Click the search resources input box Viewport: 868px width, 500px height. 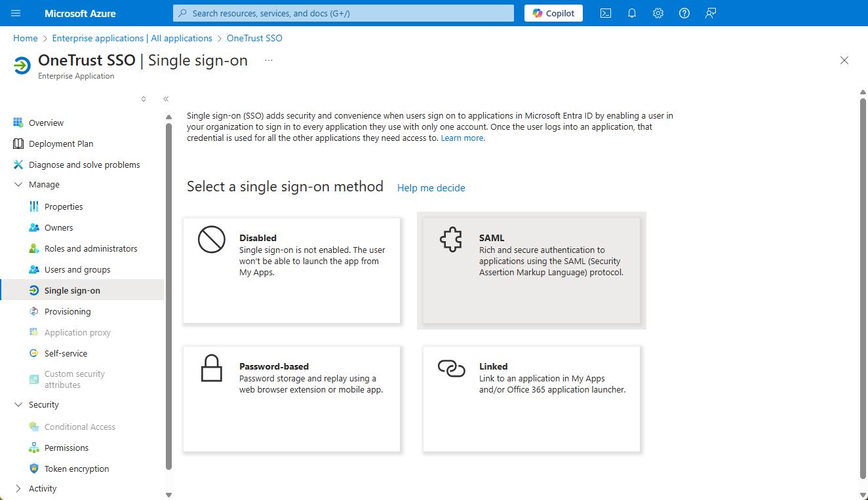[x=344, y=13]
